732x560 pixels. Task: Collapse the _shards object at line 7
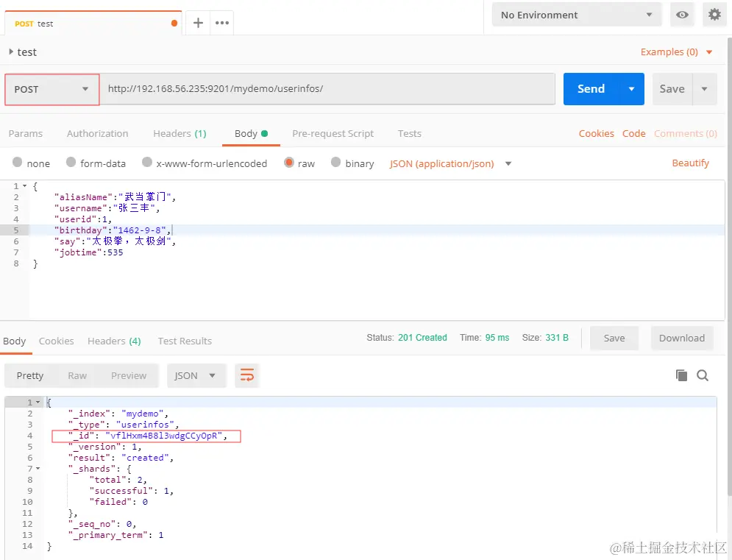click(38, 469)
